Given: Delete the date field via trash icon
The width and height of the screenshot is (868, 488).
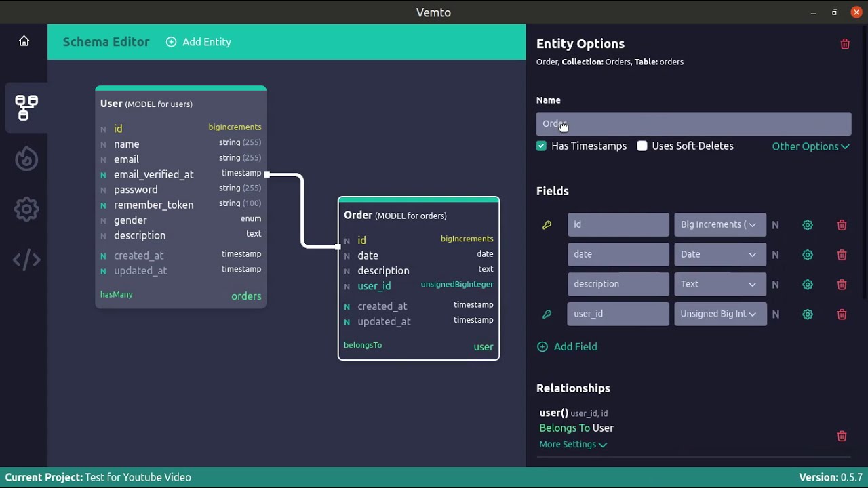Looking at the screenshot, I should [842, 255].
